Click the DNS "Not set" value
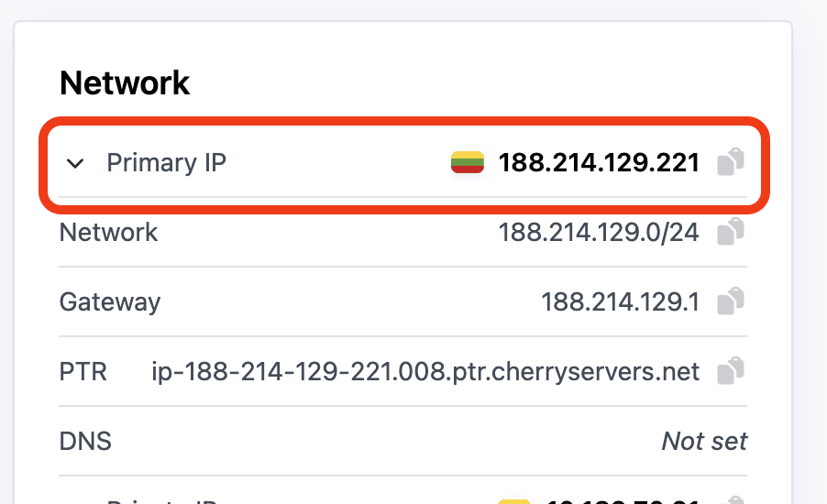 pos(704,442)
